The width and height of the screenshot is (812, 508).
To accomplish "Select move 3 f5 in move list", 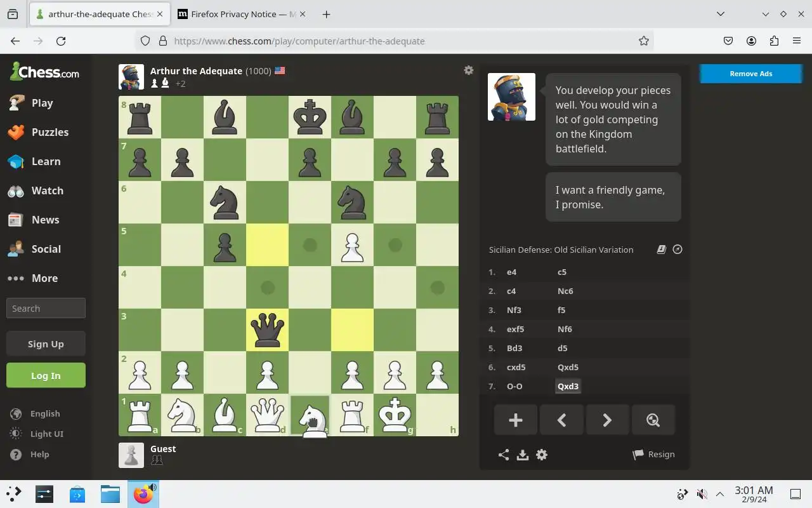I will (561, 310).
